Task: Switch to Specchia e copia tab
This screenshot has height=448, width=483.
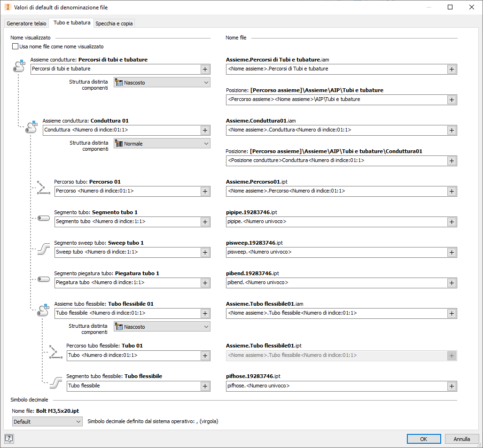Action: (x=114, y=23)
